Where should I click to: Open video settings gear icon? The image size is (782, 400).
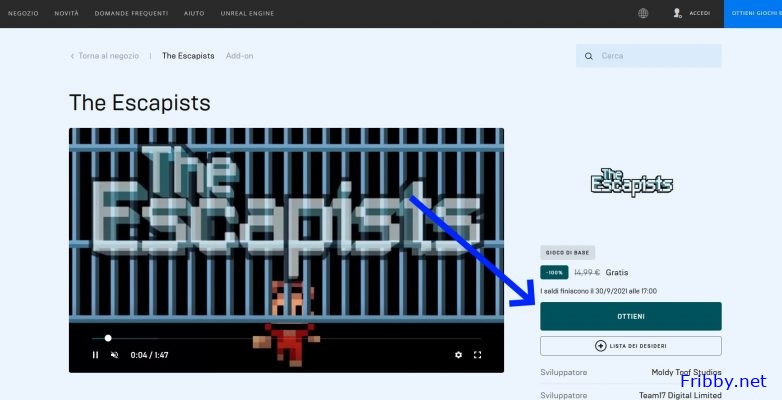458,355
